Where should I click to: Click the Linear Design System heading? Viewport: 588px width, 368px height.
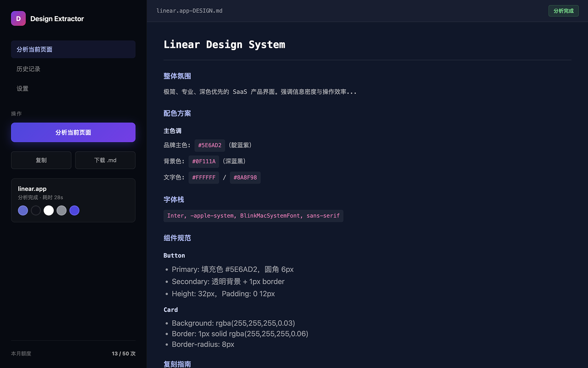tap(224, 45)
